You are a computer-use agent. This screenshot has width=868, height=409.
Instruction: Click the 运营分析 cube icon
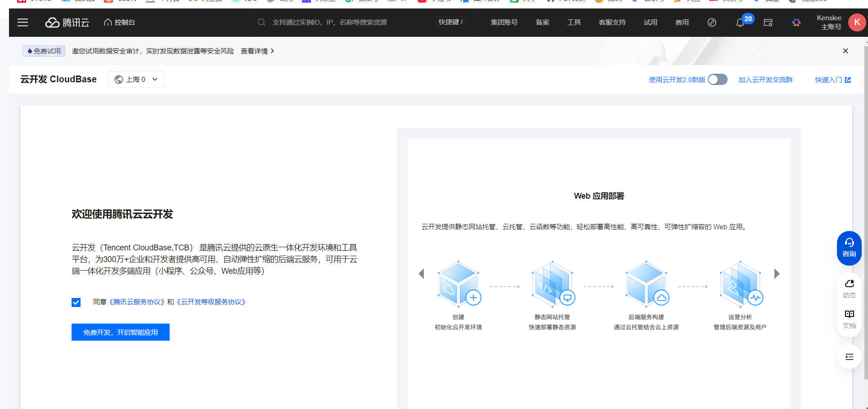coord(741,284)
